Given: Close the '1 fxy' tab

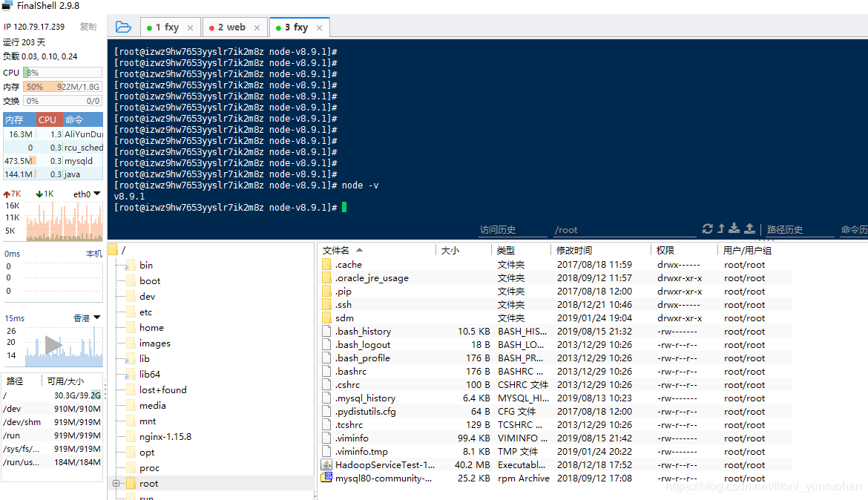Looking at the screenshot, I should coord(191,27).
